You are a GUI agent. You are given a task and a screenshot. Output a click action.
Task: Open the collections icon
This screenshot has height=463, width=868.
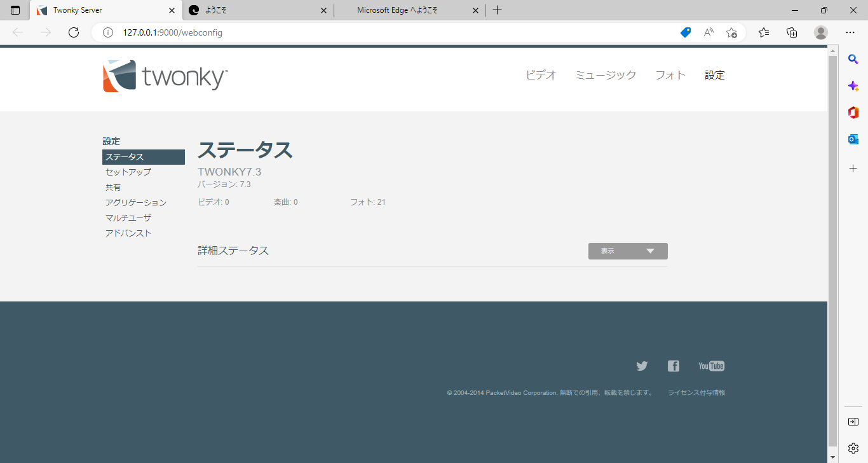pyautogui.click(x=792, y=32)
